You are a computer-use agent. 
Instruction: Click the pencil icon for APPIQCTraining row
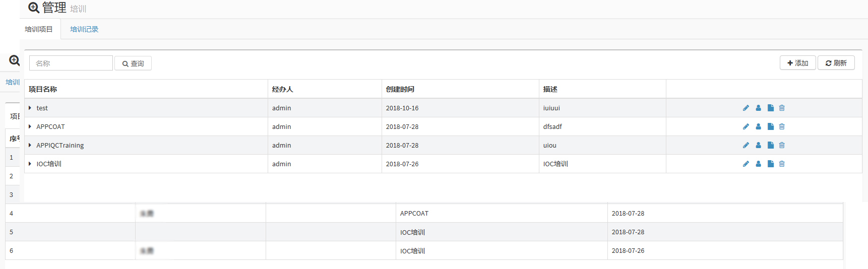[x=746, y=145]
